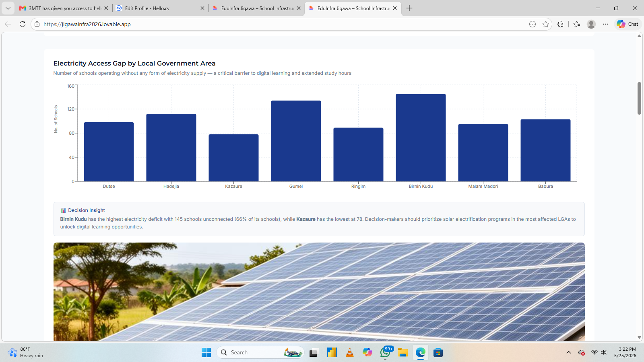This screenshot has height=362, width=644.
Task: Open Microsoft Store from the taskbar
Action: pos(438,353)
